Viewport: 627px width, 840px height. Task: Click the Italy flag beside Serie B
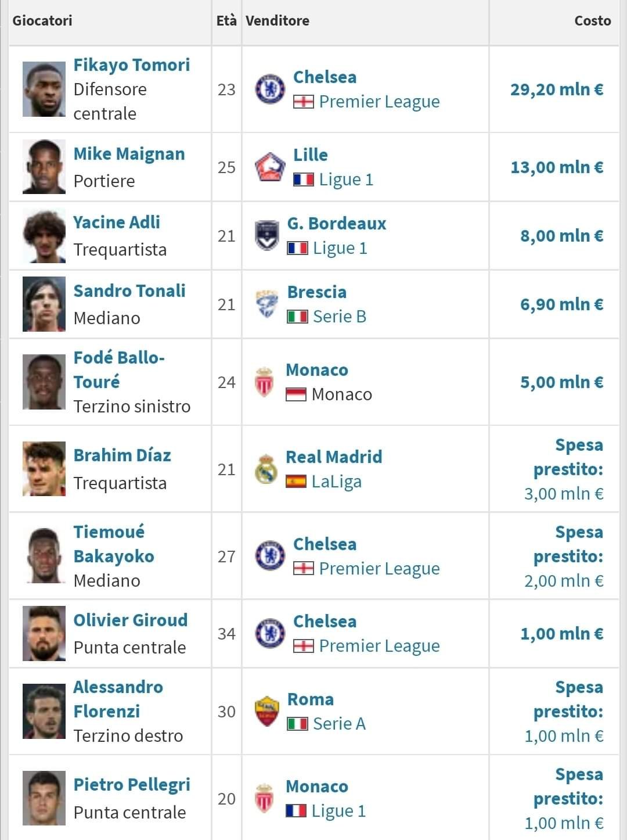tap(297, 317)
